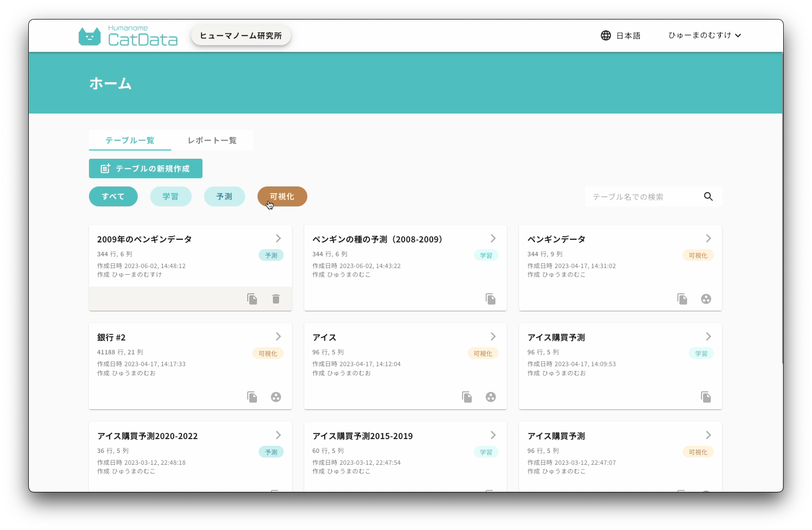The height and width of the screenshot is (530, 812).
Task: Click the text 作成日時 2023-03-12, 22:47:54
Action: [x=357, y=463]
